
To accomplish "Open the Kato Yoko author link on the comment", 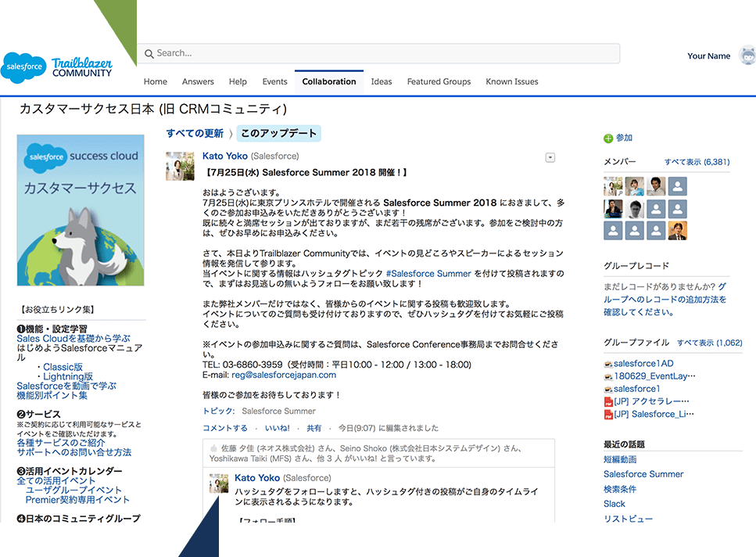I will click(x=257, y=478).
